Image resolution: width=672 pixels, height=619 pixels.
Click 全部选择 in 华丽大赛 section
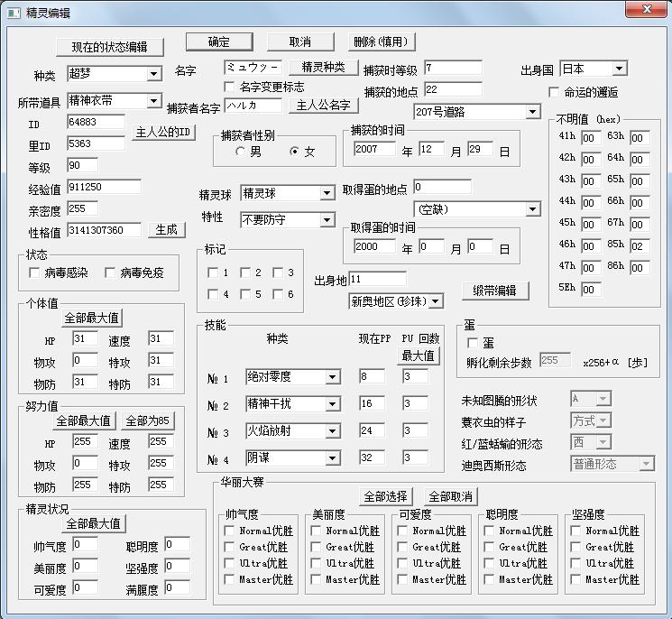tap(385, 497)
